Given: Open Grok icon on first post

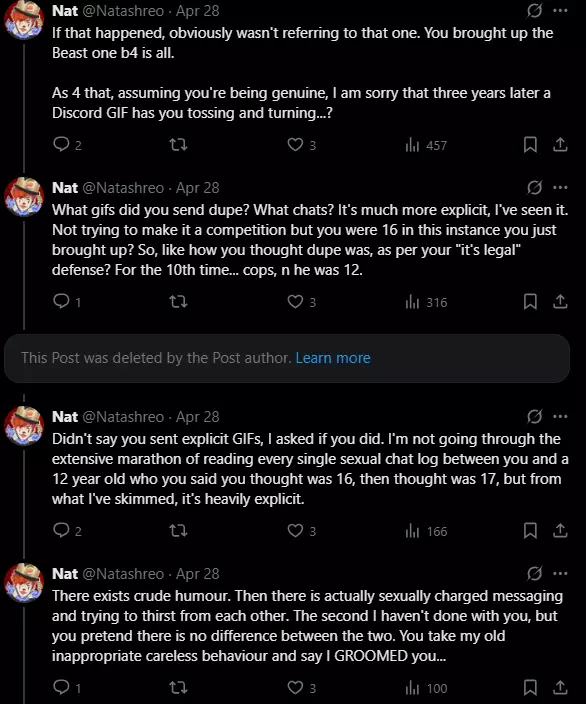Looking at the screenshot, I should (534, 10).
